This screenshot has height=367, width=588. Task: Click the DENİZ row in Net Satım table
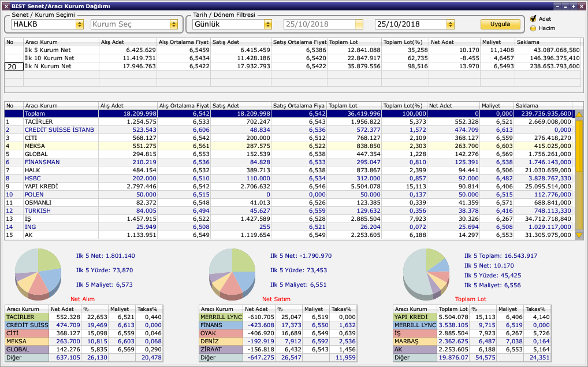point(278,342)
